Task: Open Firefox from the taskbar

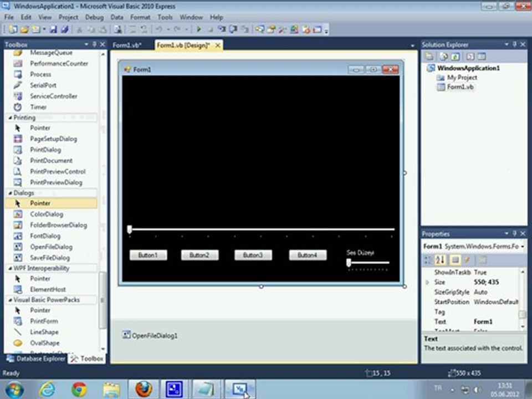Action: [143, 389]
